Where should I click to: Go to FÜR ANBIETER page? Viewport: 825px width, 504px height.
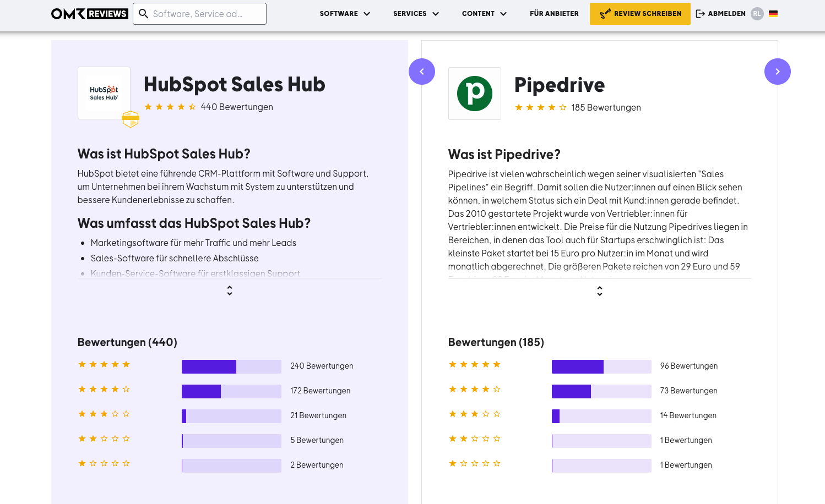[554, 14]
